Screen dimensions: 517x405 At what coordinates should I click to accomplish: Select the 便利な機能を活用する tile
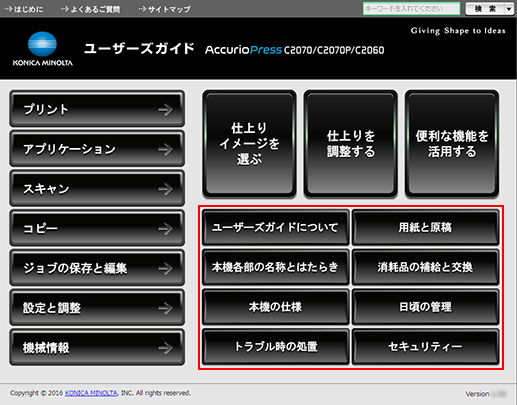[452, 144]
